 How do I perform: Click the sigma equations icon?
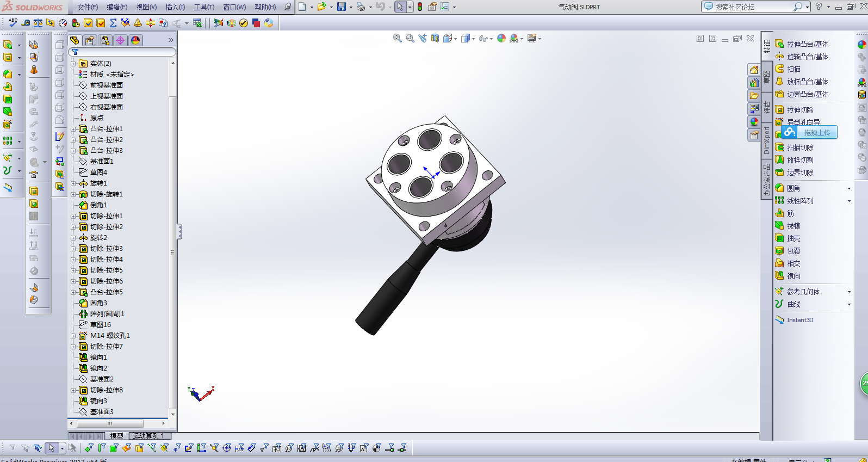point(113,23)
